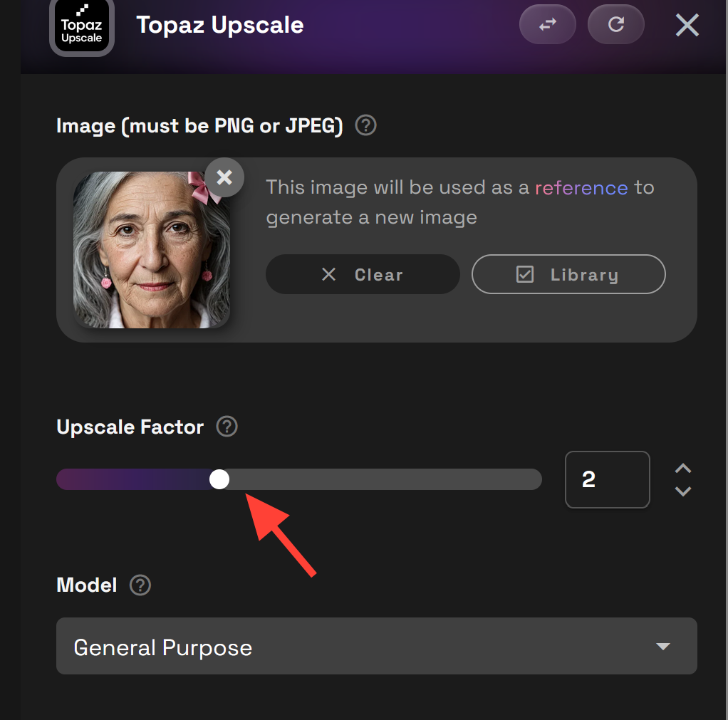Open help icon beside Model label
728x720 pixels.
coord(140,585)
